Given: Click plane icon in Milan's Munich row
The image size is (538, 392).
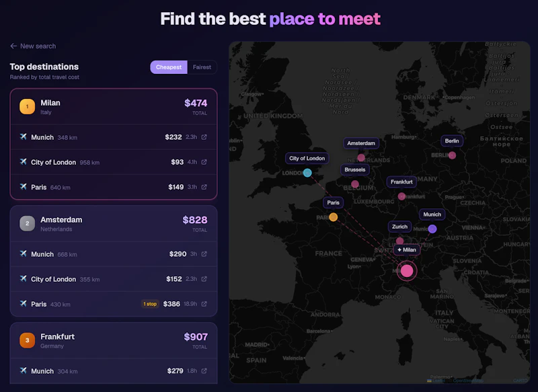Looking at the screenshot, I should coord(23,136).
